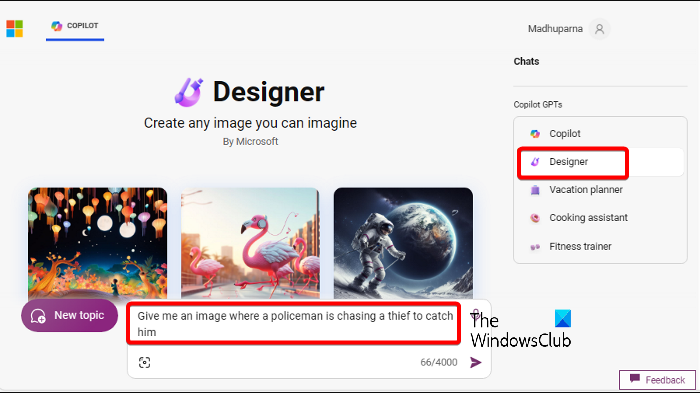Click the Cooking assistant donut icon
The width and height of the screenshot is (700, 393).
(x=535, y=218)
